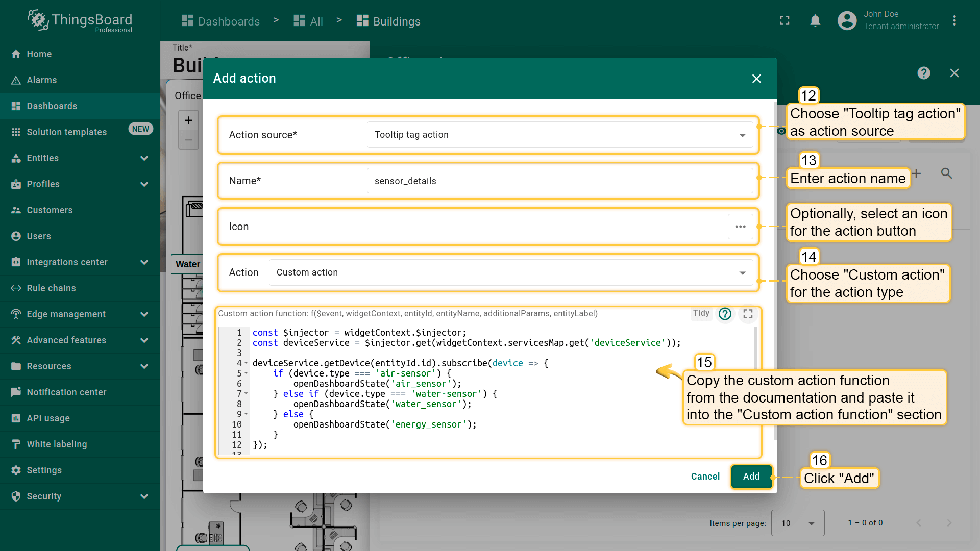Open the John Doe user avatar
The image size is (980, 551).
coord(847,21)
